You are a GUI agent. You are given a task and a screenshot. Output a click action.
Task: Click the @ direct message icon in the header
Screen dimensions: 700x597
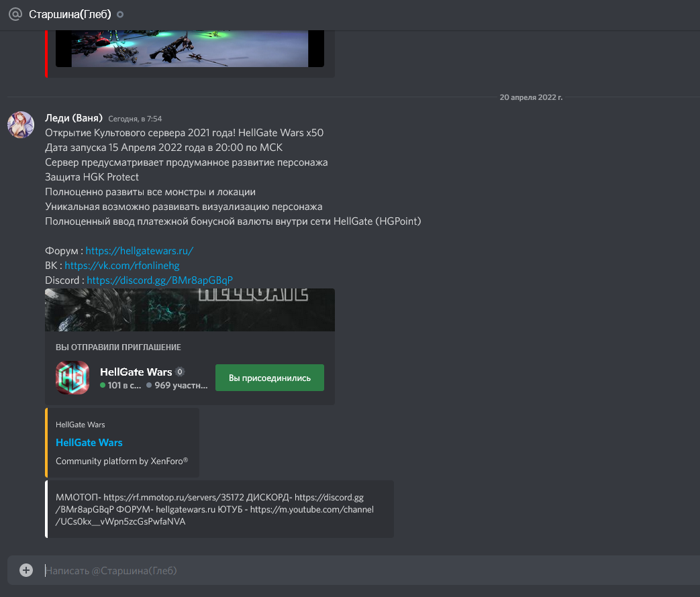coord(15,14)
